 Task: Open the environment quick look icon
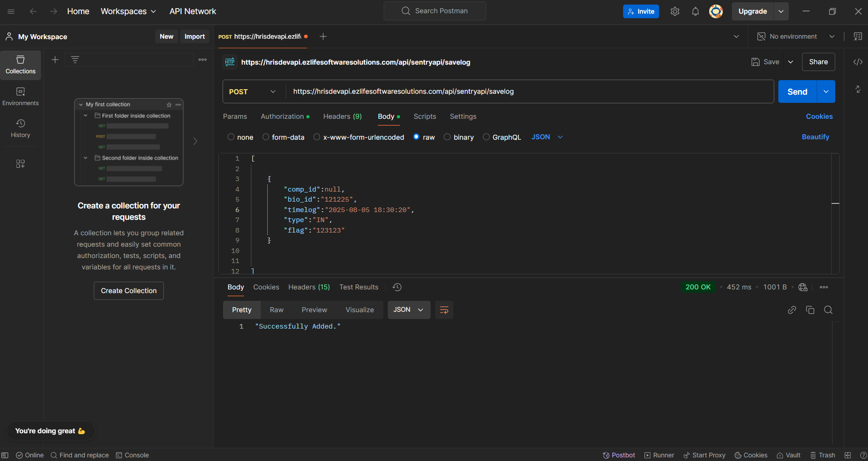coord(858,36)
